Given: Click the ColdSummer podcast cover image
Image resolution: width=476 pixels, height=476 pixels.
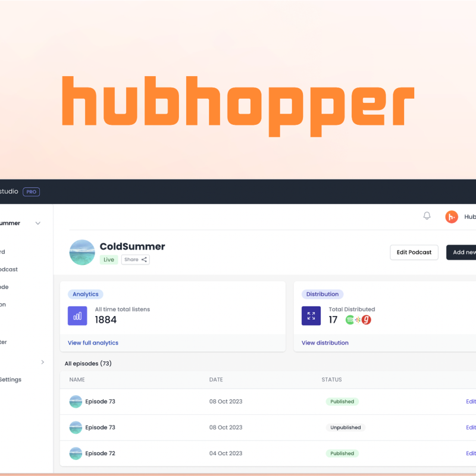Looking at the screenshot, I should coord(82,252).
